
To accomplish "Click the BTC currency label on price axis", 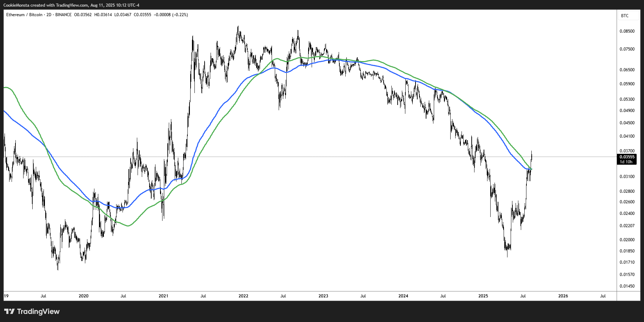I will pyautogui.click(x=625, y=16).
